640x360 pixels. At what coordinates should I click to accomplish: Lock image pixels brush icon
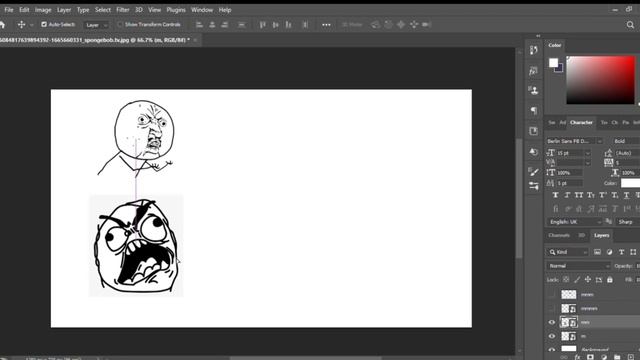577,280
